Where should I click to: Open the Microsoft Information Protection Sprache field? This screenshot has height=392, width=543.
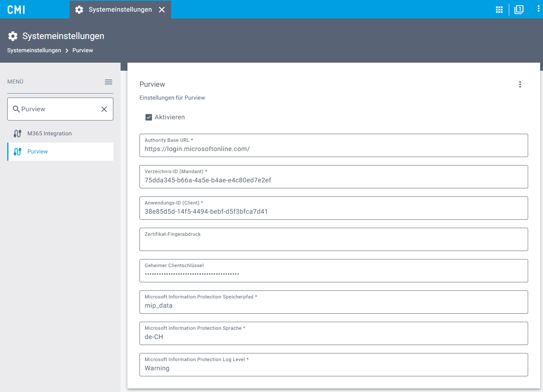click(x=334, y=333)
